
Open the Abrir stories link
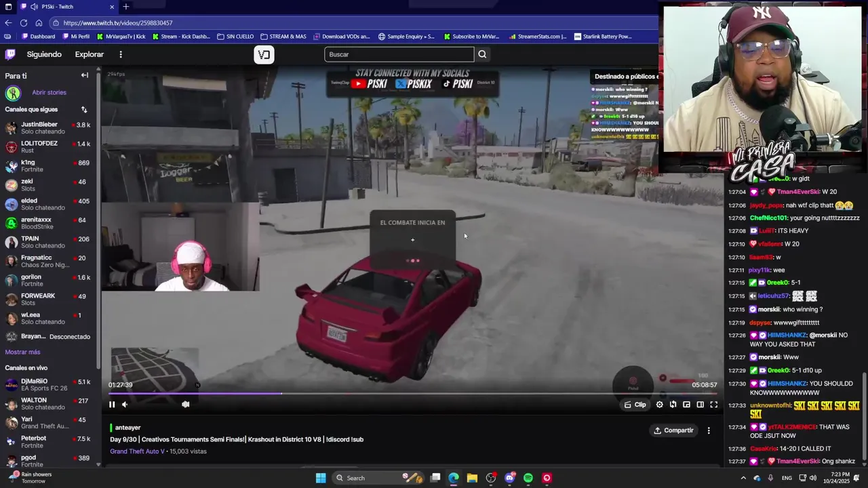point(49,92)
